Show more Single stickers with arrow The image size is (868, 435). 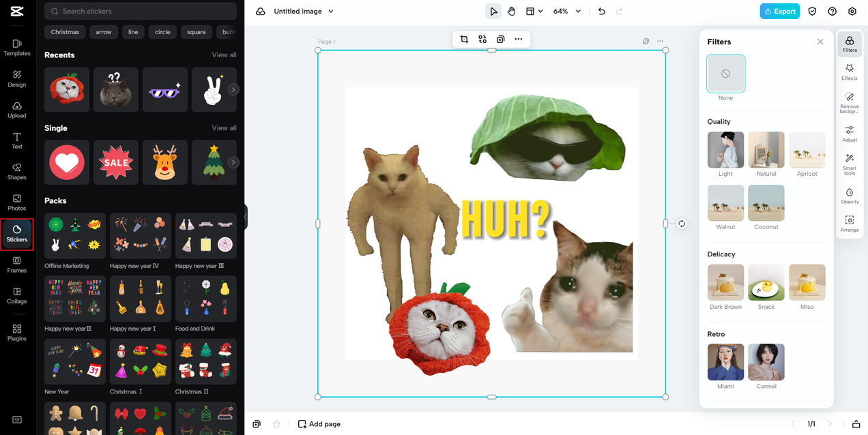pos(233,162)
